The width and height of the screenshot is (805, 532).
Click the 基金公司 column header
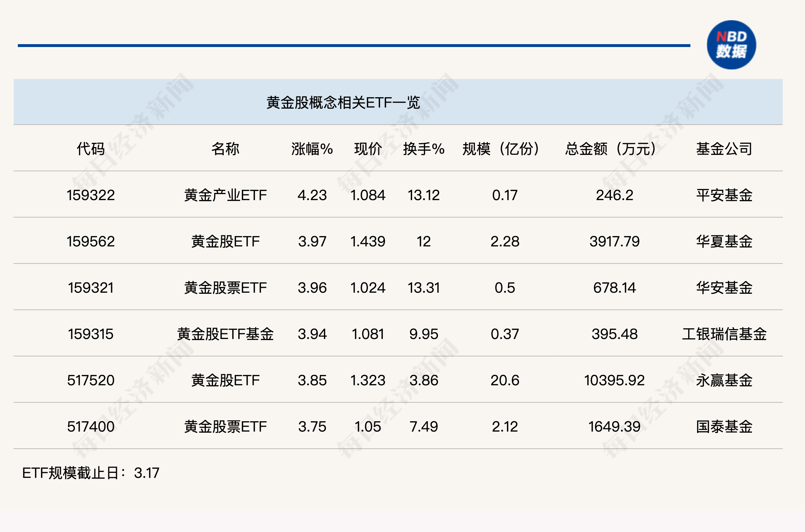tap(724, 149)
